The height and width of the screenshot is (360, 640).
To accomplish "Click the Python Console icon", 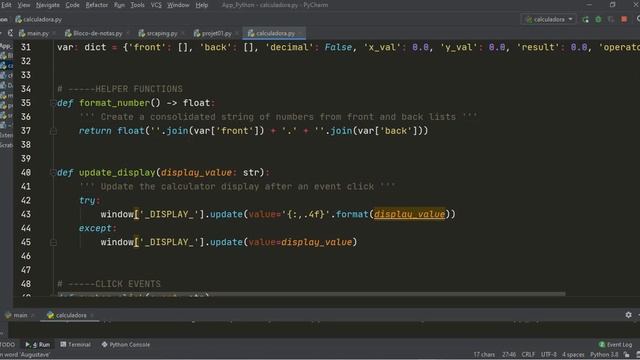I will [x=104, y=344].
